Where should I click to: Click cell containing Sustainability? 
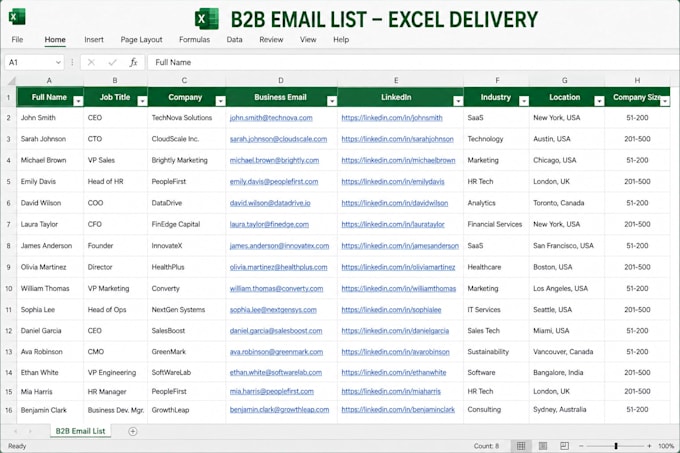(496, 352)
